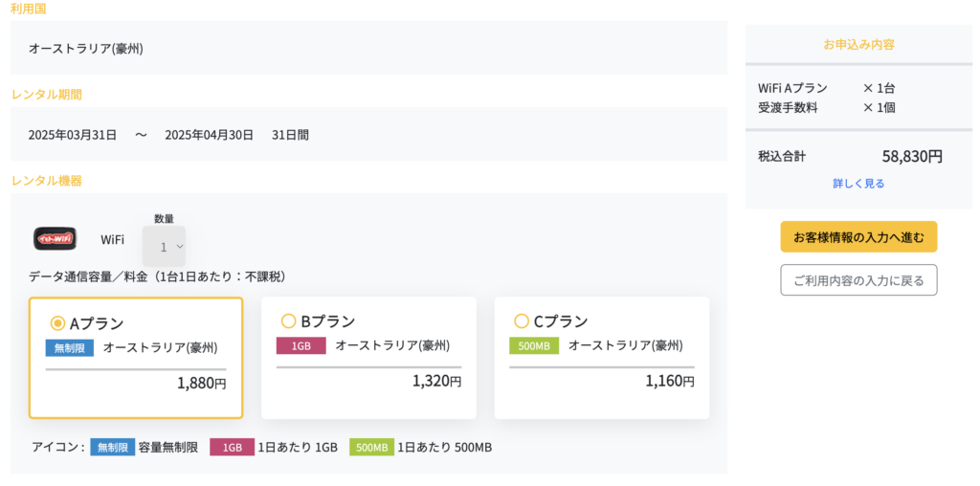Click the blue 無制限 badge in A plan

click(70, 348)
